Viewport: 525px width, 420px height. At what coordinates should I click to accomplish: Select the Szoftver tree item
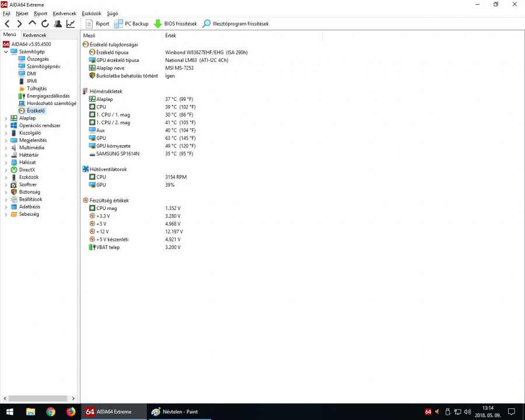24,184
